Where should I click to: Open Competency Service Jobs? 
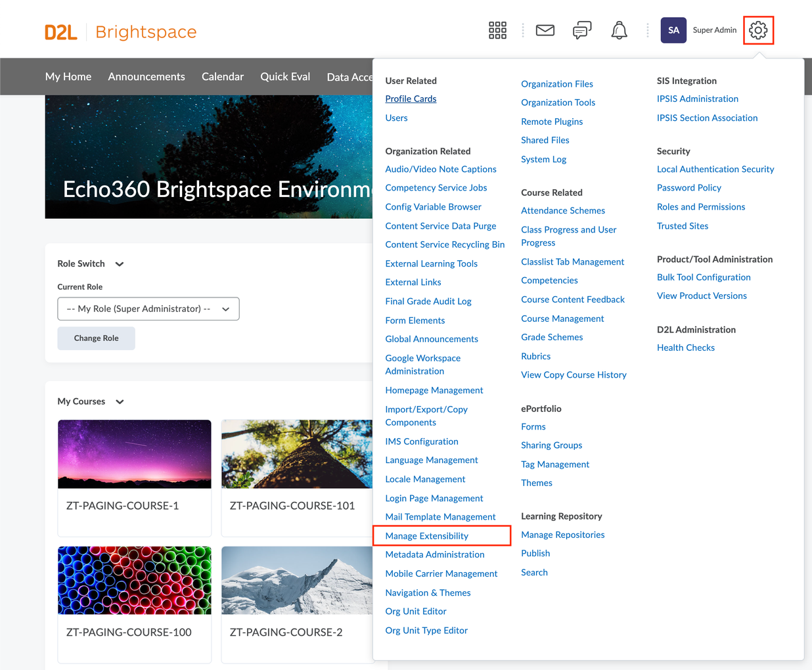coord(436,188)
